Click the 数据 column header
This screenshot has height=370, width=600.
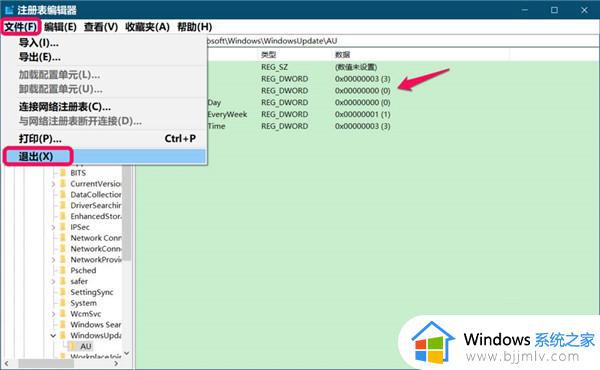click(342, 55)
